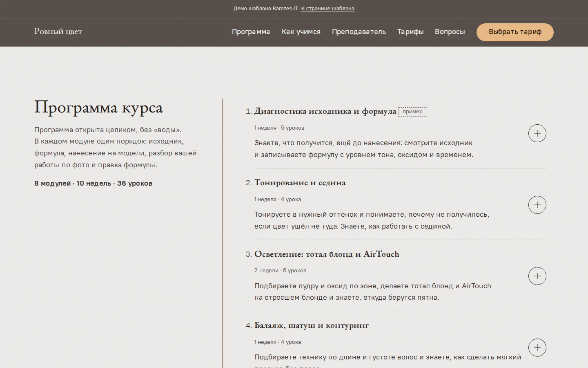588x368 pixels.
Task: Open 'Преподаватель' nav item
Action: [x=359, y=32]
